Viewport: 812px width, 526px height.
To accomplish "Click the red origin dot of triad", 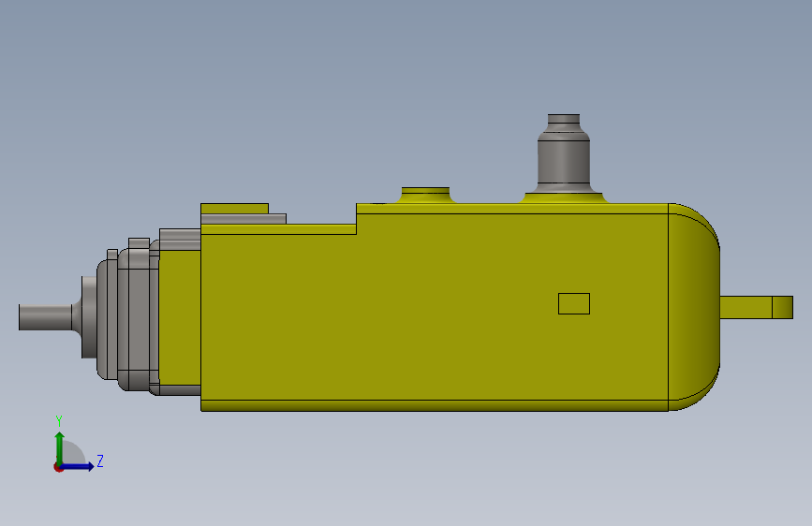I will pos(58,467).
